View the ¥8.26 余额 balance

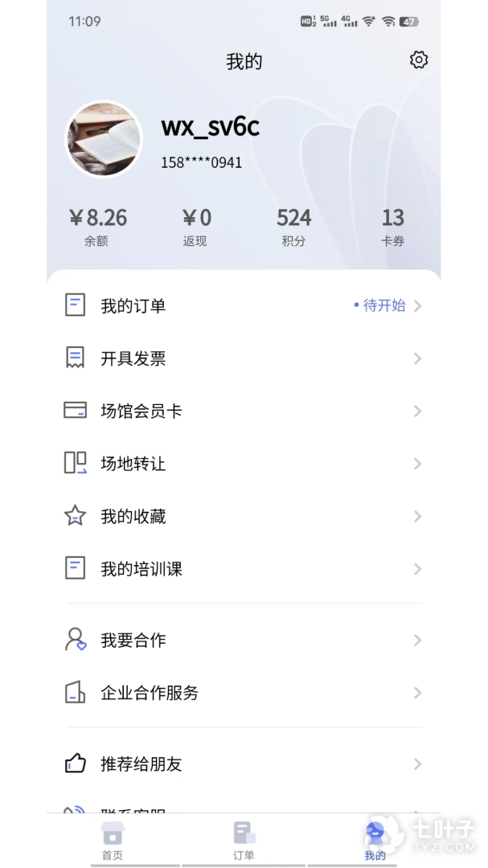coord(97,227)
